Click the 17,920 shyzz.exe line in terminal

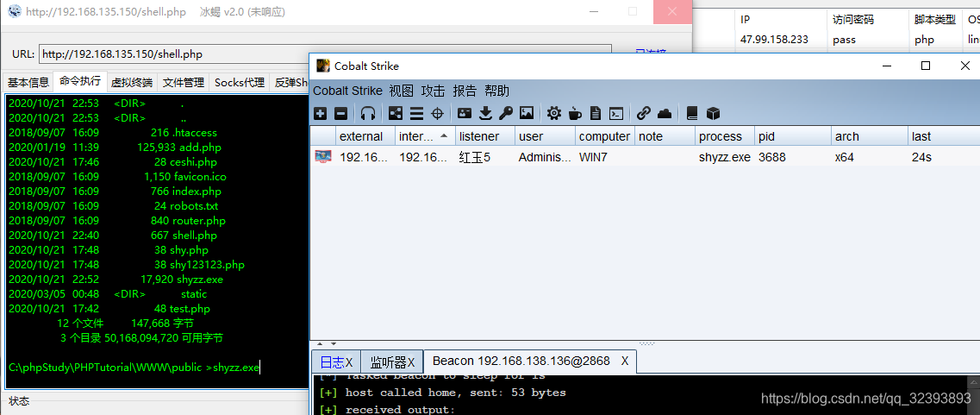(x=115, y=280)
